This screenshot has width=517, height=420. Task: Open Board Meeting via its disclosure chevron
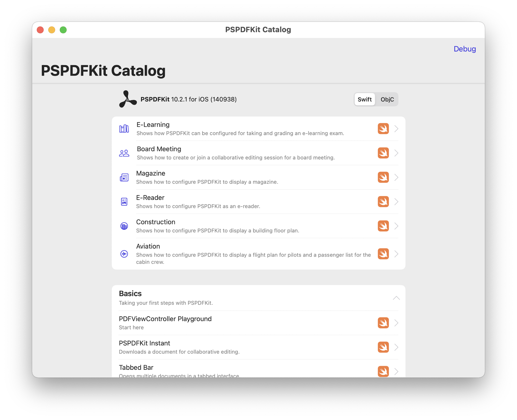click(396, 153)
